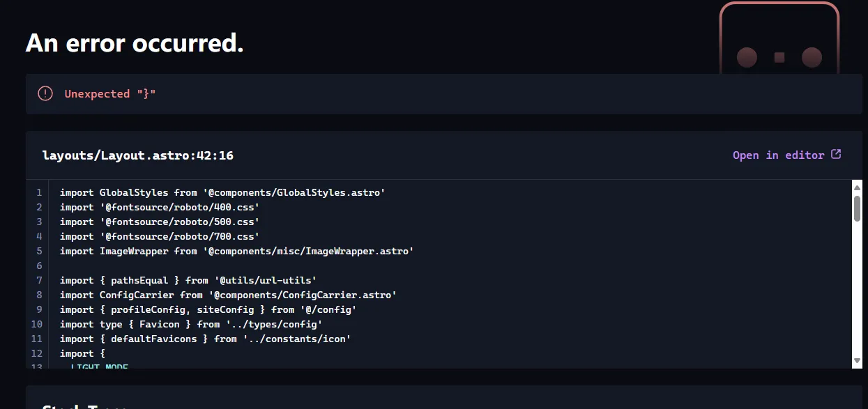Click the code panel scrollbar thumb
Viewport: 868px width, 409px height.
(857, 208)
